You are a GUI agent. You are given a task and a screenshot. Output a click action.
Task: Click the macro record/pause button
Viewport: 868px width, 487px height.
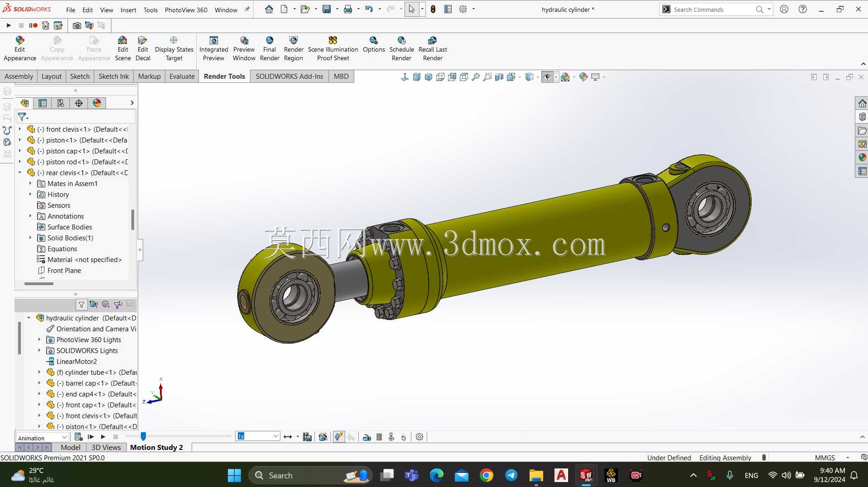click(33, 25)
